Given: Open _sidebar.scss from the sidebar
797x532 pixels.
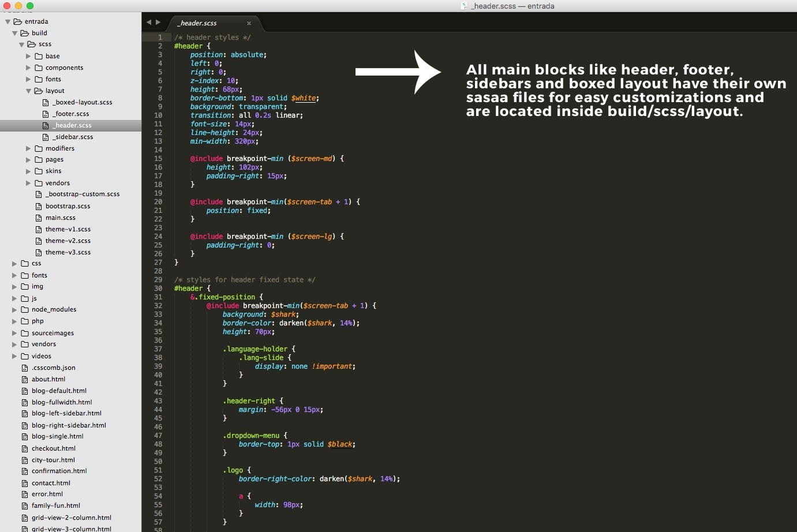Looking at the screenshot, I should [73, 137].
